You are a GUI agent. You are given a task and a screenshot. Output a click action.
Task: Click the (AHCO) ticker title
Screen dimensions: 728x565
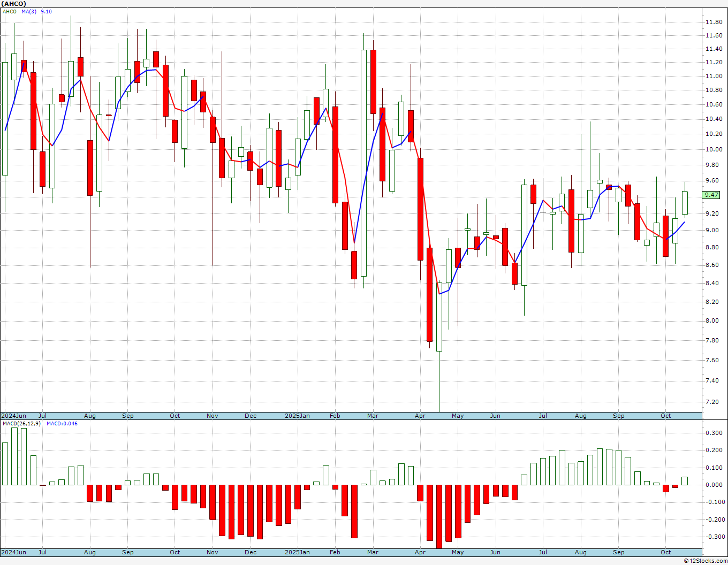(13, 4)
